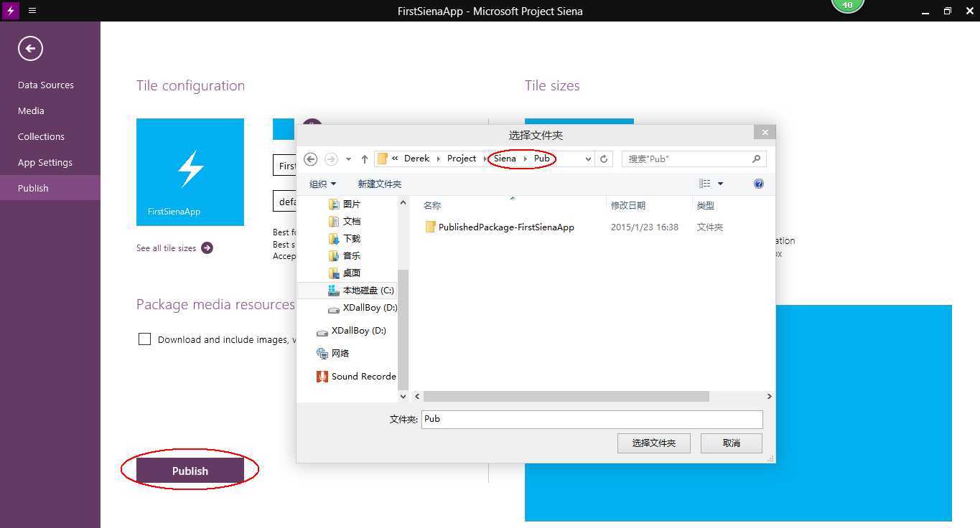
Task: Open the 组织 dropdown menu
Action: click(x=322, y=184)
